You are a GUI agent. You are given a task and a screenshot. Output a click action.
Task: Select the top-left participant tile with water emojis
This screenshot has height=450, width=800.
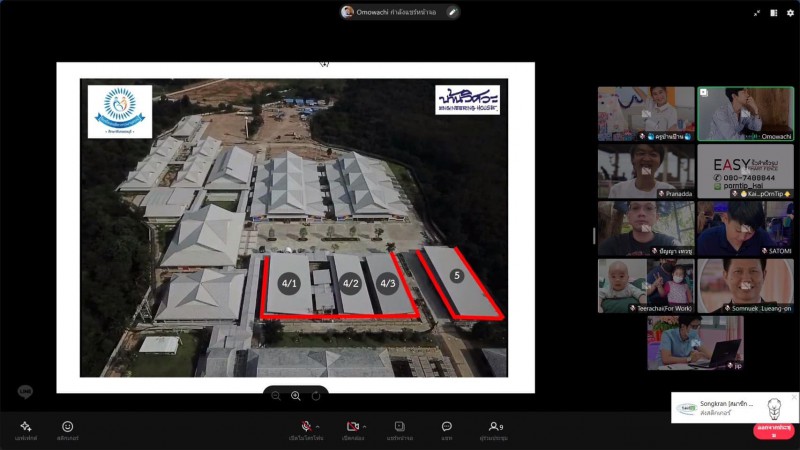[x=646, y=114]
